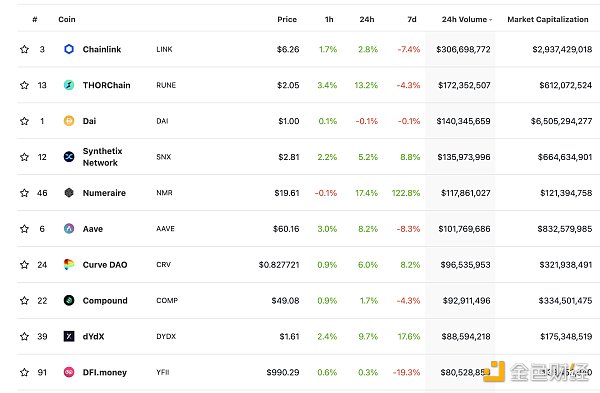Viewport: 600px width, 393px height.
Task: Open the Compound coin name link
Action: 105,300
